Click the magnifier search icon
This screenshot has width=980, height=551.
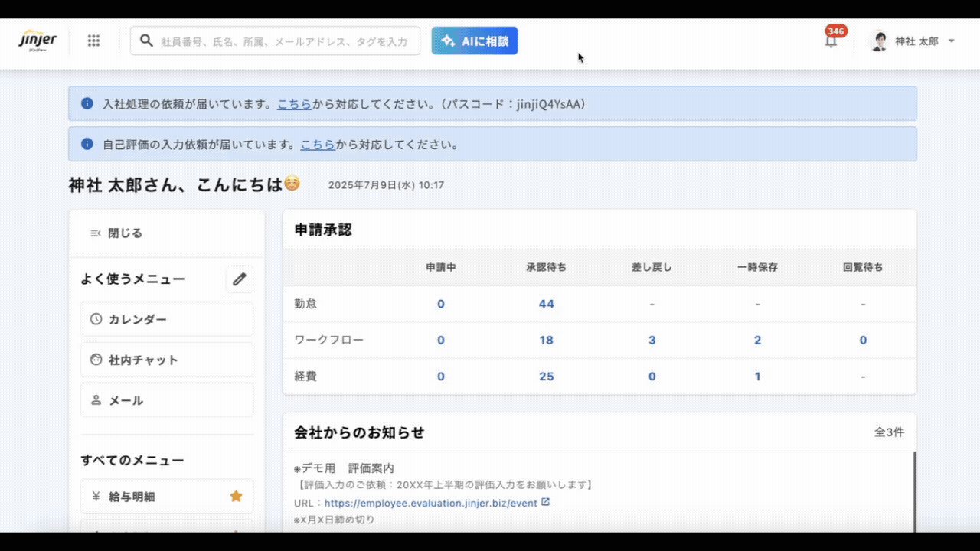tap(146, 41)
